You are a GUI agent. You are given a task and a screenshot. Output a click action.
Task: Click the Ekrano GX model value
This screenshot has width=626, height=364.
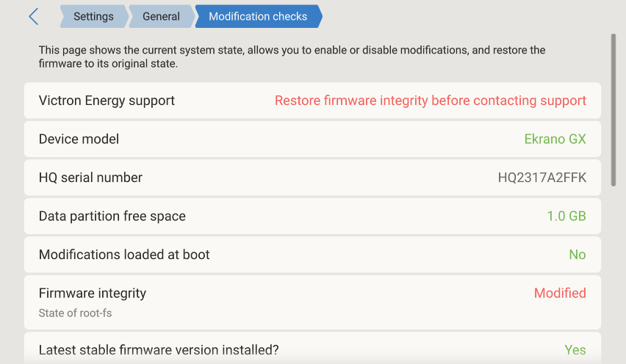[x=555, y=139]
